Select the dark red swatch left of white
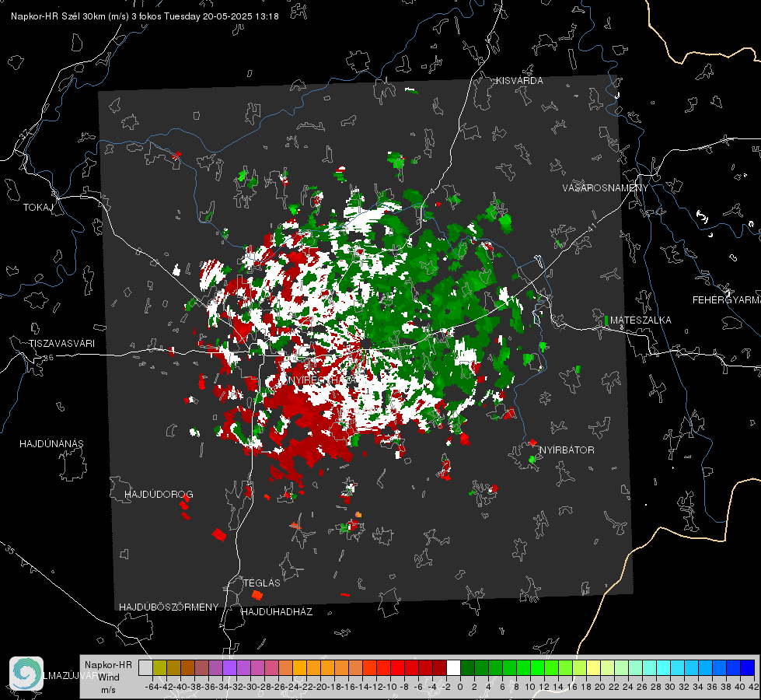The width and height of the screenshot is (761, 700). tap(439, 667)
